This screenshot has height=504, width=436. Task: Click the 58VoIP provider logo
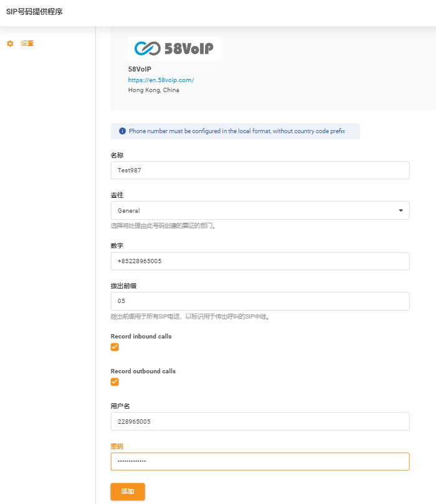pos(174,49)
